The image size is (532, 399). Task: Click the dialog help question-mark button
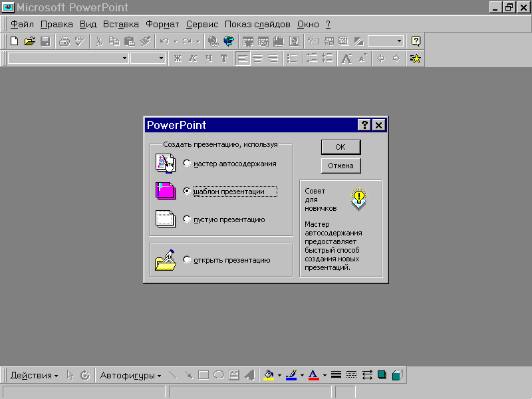pyautogui.click(x=364, y=125)
